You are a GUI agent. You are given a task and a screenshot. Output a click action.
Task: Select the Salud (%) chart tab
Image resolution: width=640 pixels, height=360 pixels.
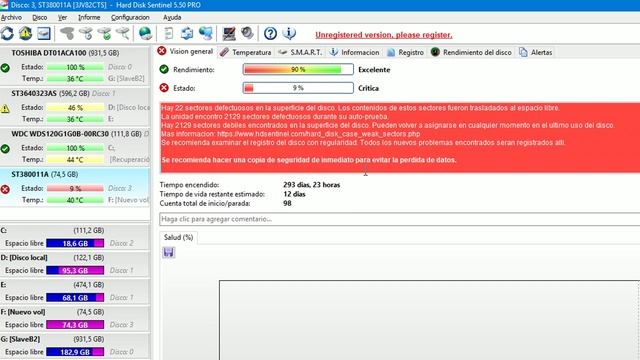tap(178, 238)
